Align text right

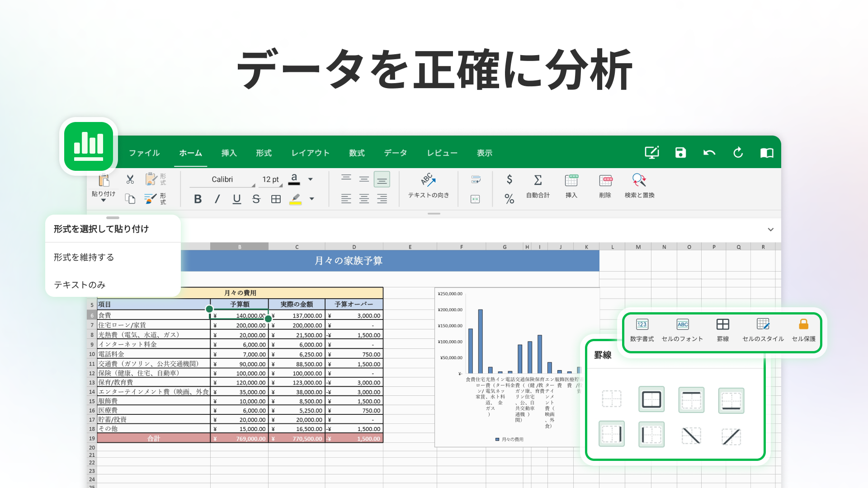382,199
